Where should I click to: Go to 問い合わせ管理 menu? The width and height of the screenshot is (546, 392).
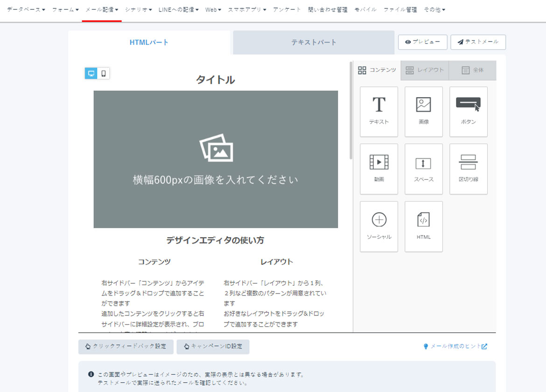click(x=328, y=10)
